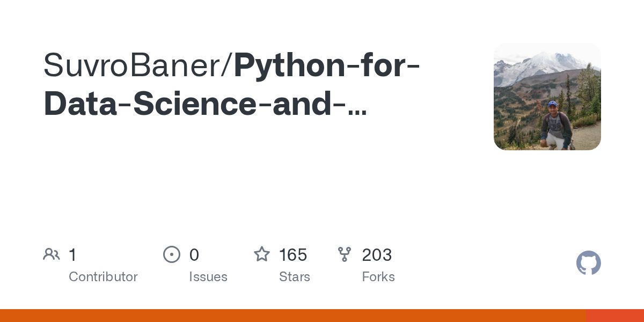644x322 pixels.
Task: Select the star count 165
Action: pos(293,255)
